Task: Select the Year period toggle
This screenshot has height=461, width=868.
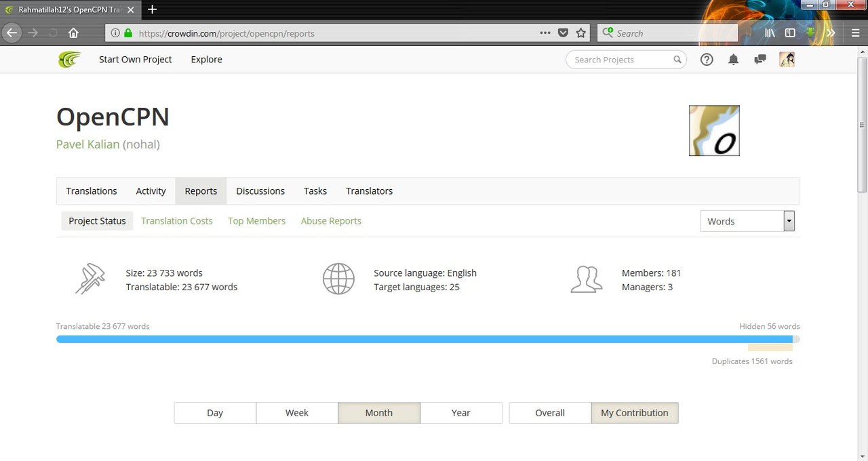Action: pyautogui.click(x=461, y=413)
